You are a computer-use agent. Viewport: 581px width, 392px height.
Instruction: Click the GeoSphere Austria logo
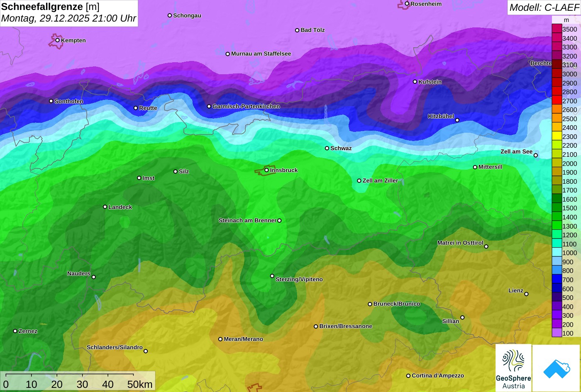(513, 368)
